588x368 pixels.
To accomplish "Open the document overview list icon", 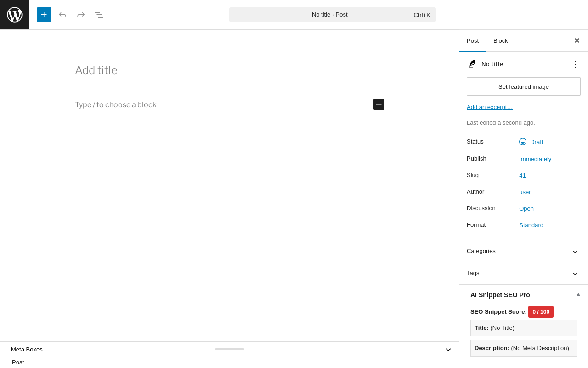I will point(99,15).
